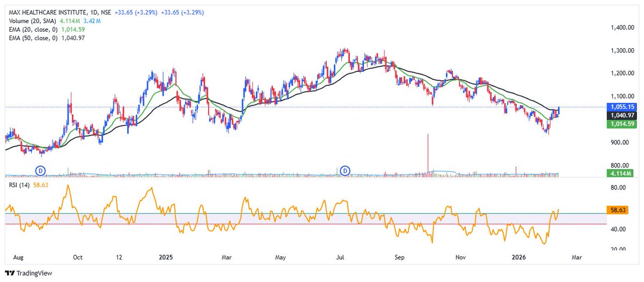
Task: Click the first dividend 'D' marker near August
Action: [40, 170]
